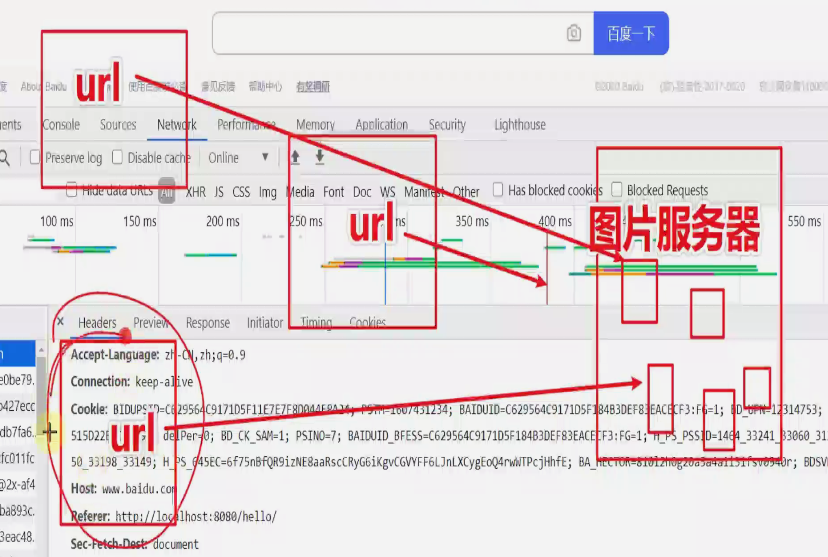This screenshot has width=828, height=557.
Task: Click the network search magnifier icon
Action: click(5, 158)
